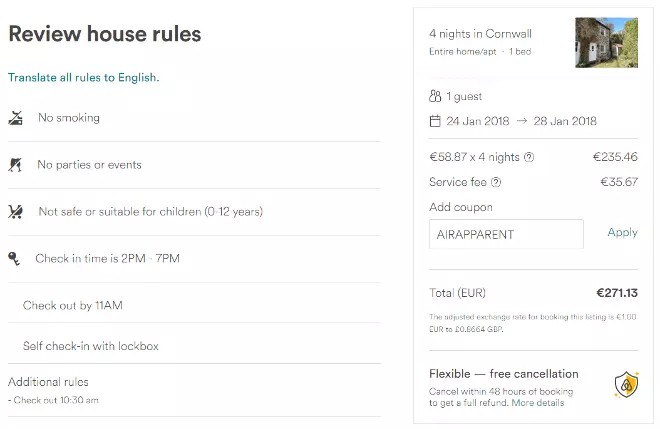Click the no smoking icon
The image size is (660, 429).
tap(15, 118)
